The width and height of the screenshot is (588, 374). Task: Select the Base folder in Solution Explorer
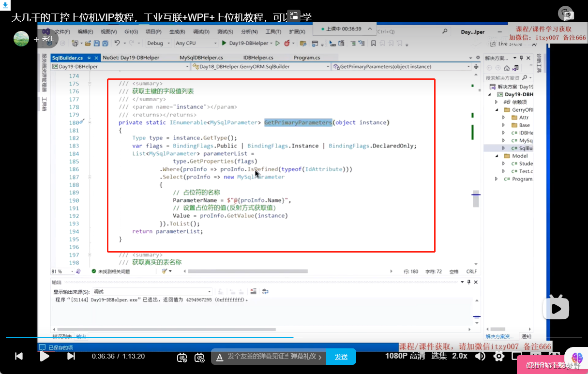[x=520, y=125]
